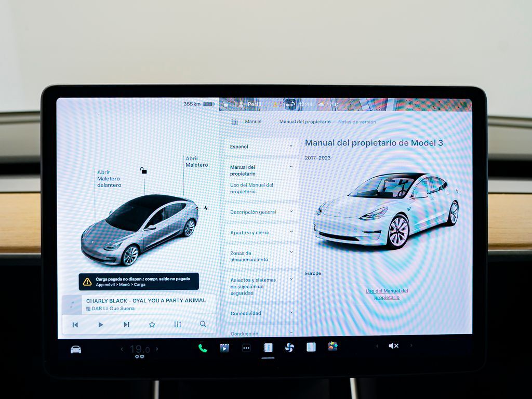532x399 pixels.
Task: Open the phone app in the dock
Action: click(203, 348)
